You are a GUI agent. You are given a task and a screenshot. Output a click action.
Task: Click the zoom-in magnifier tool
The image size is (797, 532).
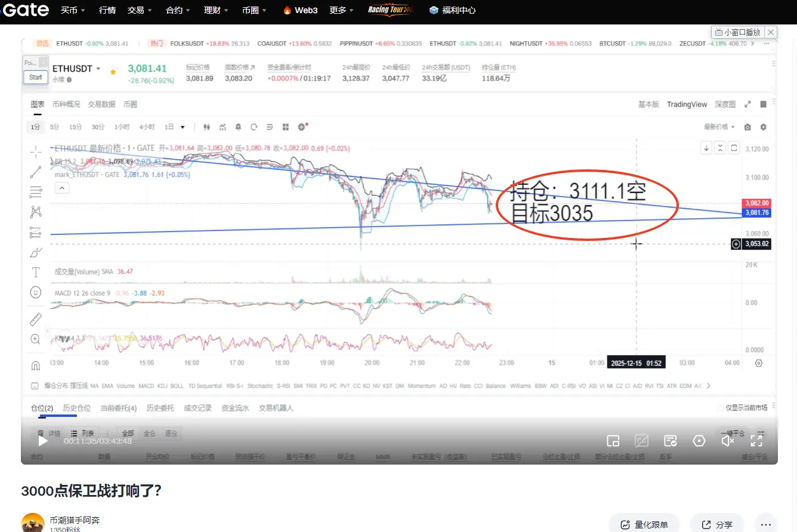36,339
